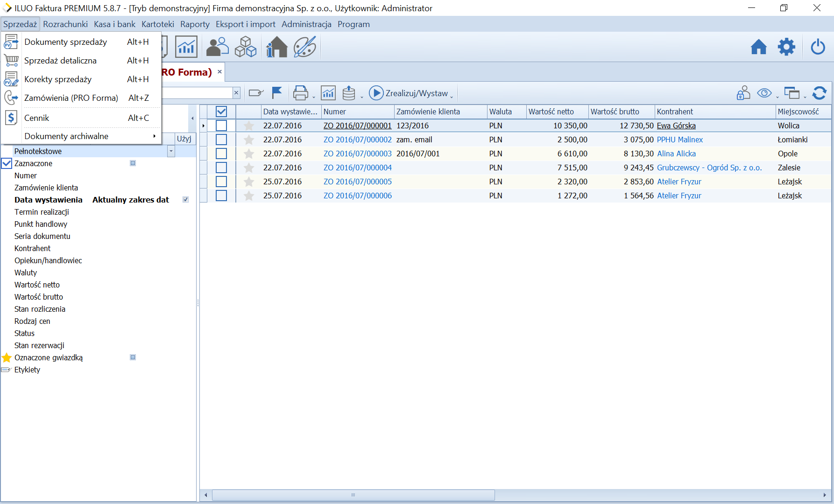The width and height of the screenshot is (834, 504).
Task: Open the Kasa i bank menu
Action: pos(114,24)
